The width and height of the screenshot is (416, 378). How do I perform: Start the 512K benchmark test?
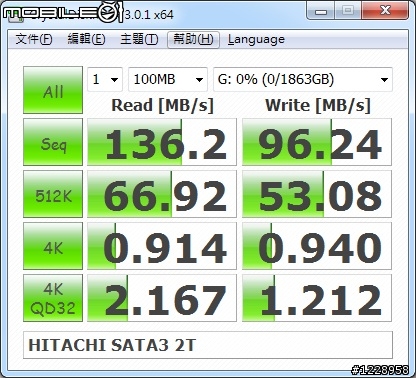point(53,194)
